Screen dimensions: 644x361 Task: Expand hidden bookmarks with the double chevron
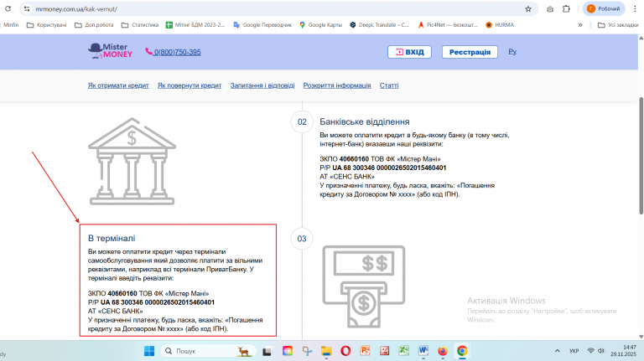pyautogui.click(x=580, y=25)
